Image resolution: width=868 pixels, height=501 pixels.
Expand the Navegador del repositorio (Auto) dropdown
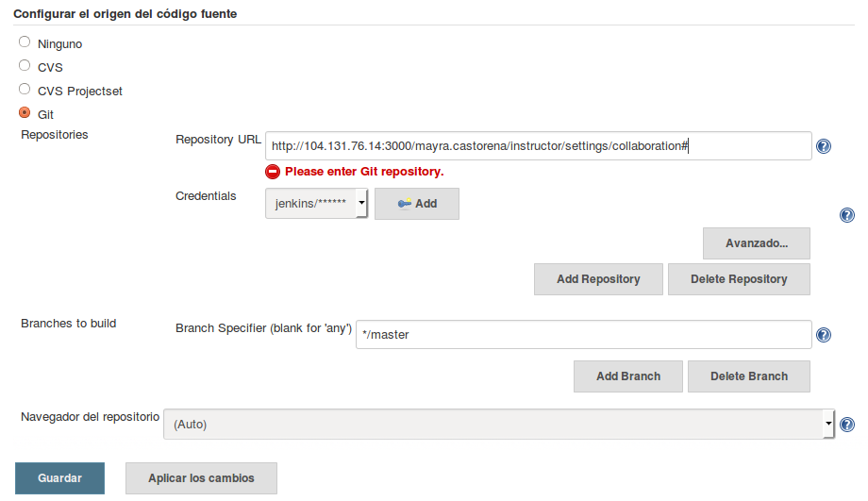(x=499, y=425)
